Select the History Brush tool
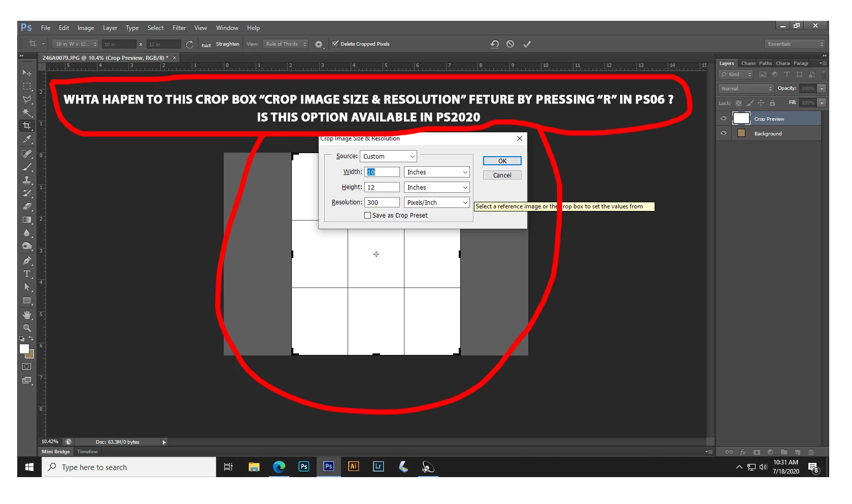Image resolution: width=852 pixels, height=504 pixels. 27,193
